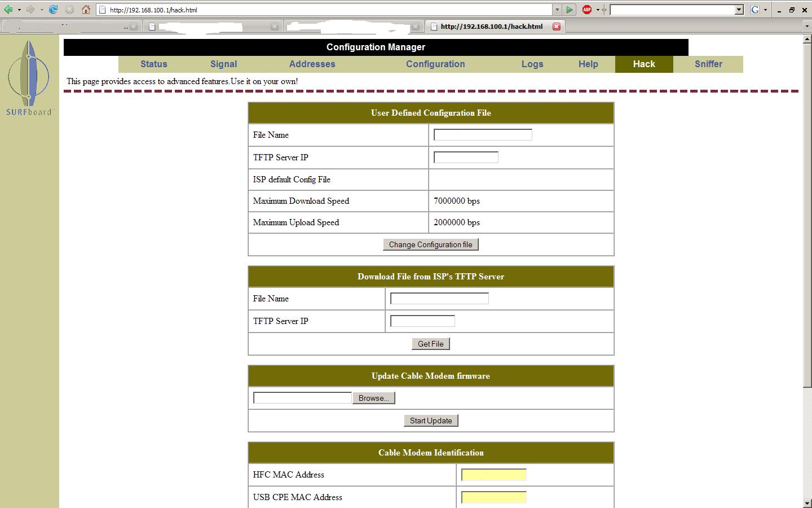812x508 pixels.
Task: Close the active hack.html tab
Action: (x=557, y=27)
